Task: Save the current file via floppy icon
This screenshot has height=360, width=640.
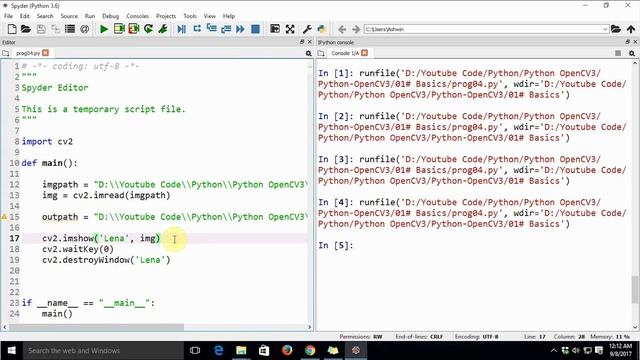Action: pos(41,29)
